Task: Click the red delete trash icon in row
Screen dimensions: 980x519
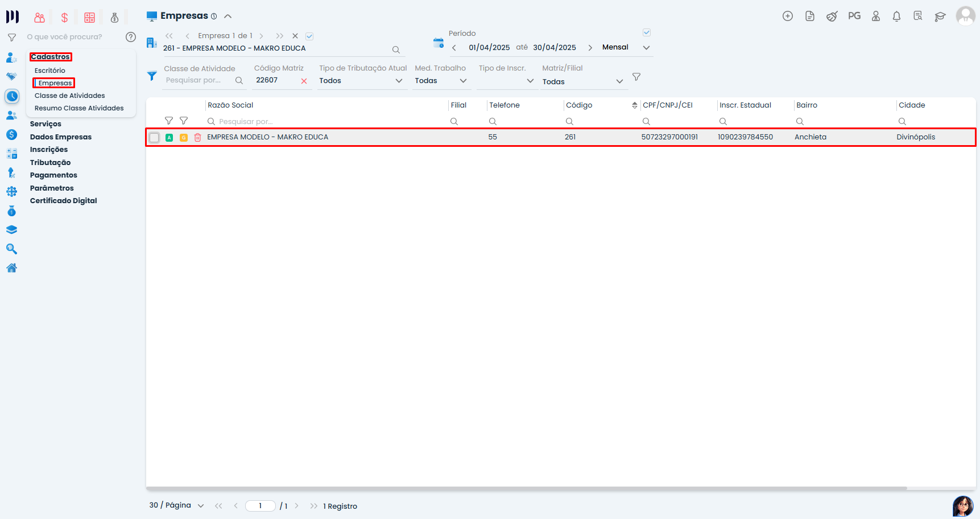Action: pos(197,137)
